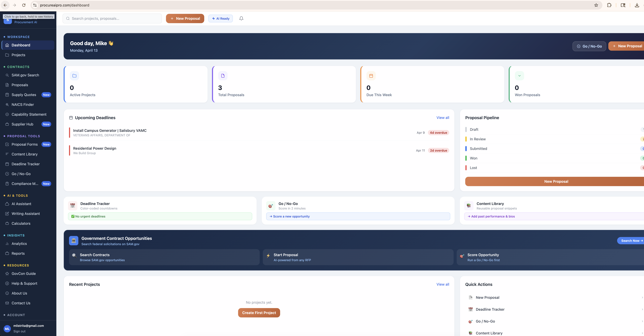Viewport: 644px width, 336px height.
Task: Open Install Campus Generator deadline item
Action: pyautogui.click(x=110, y=131)
